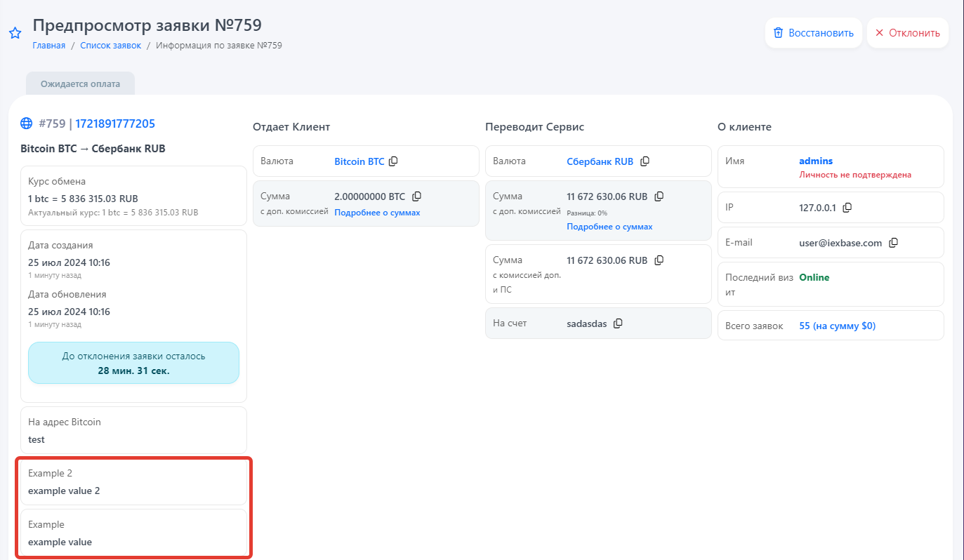Open Подробнее о суммах under client amount
The height and width of the screenshot is (560, 964).
click(x=377, y=213)
